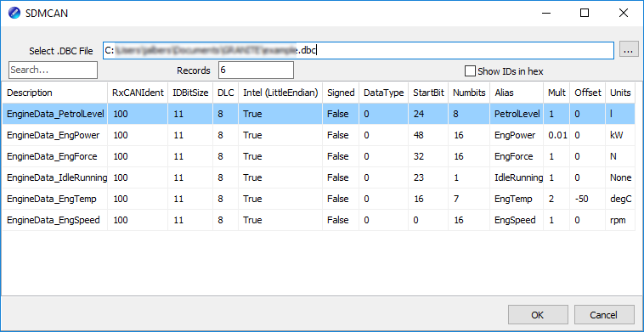
Task: Click the DataType column header
Action: 384,93
